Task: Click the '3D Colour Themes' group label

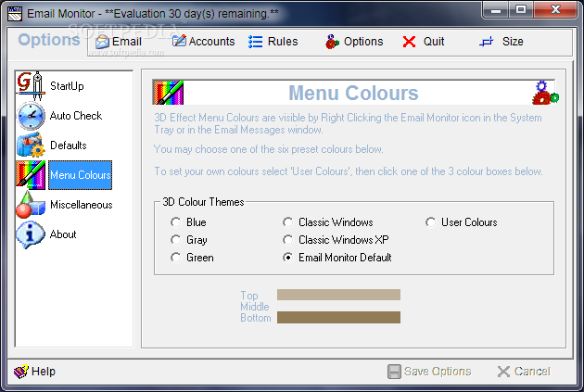Action: [203, 202]
